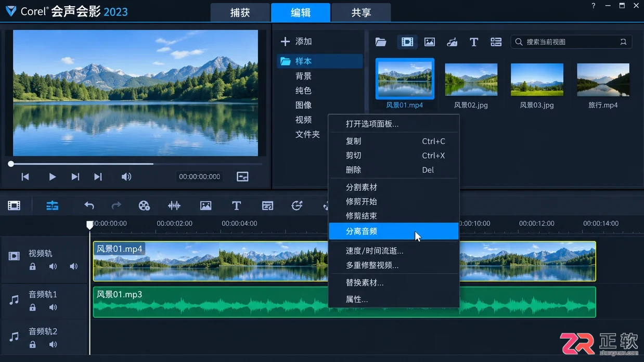Choose 删除 from context menu
This screenshot has height=362, width=644.
pyautogui.click(x=394, y=170)
